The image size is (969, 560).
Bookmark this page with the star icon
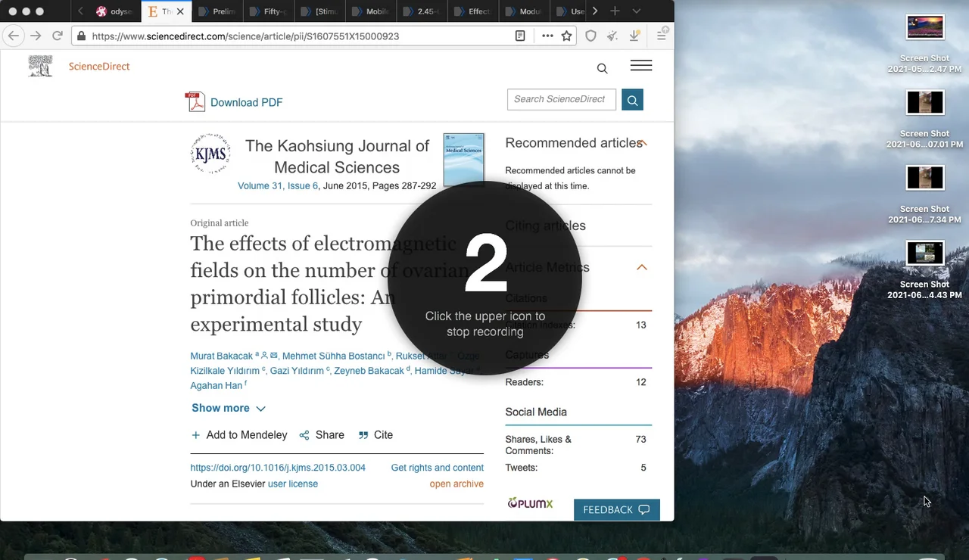click(x=566, y=36)
